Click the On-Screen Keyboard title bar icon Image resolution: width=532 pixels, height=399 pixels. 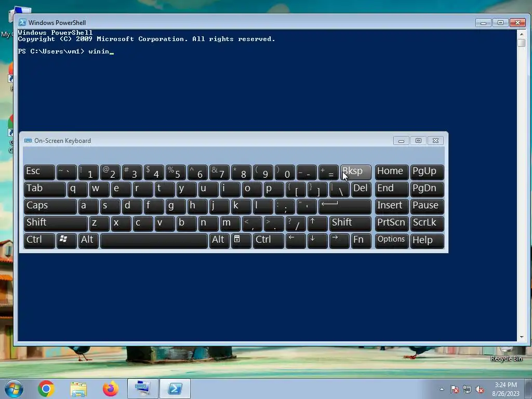[x=28, y=140]
